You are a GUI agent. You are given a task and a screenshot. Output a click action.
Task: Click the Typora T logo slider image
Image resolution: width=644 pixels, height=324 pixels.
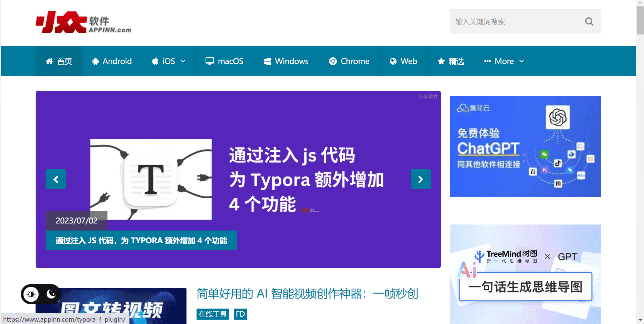[151, 179]
